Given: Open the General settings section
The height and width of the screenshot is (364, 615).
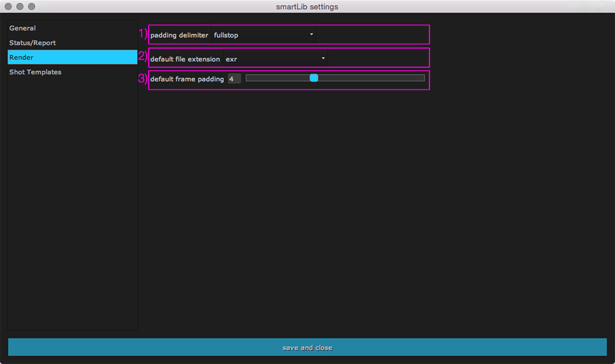Looking at the screenshot, I should point(23,28).
